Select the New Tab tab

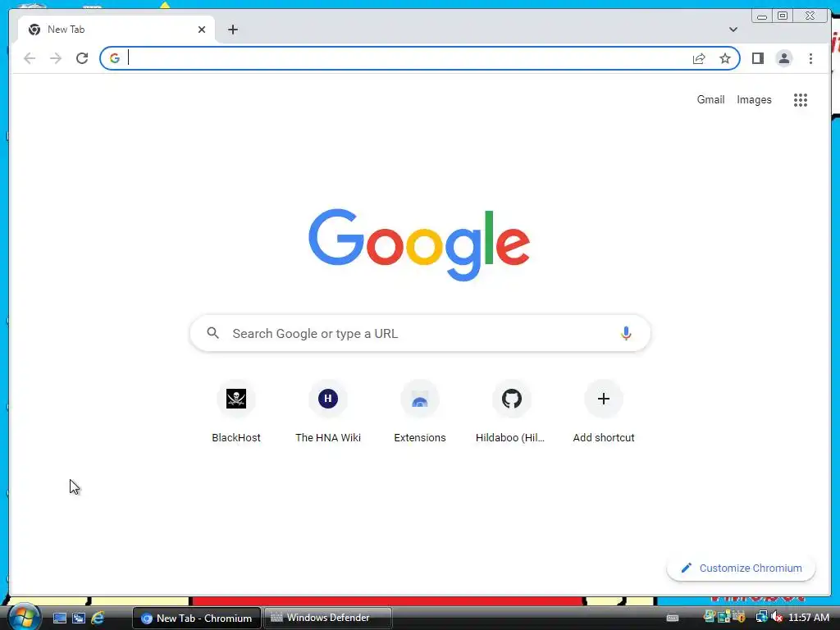(x=116, y=30)
